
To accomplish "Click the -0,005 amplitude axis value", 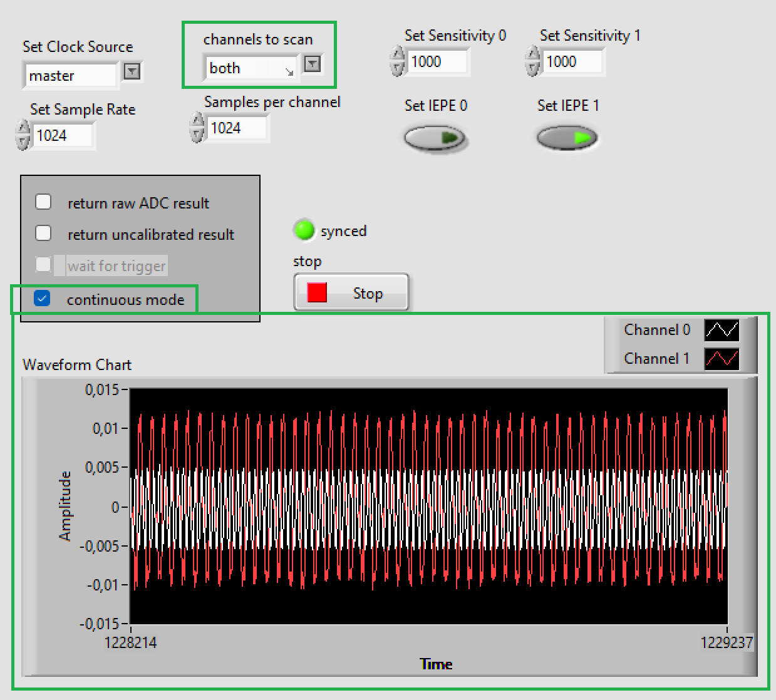I will [x=99, y=546].
